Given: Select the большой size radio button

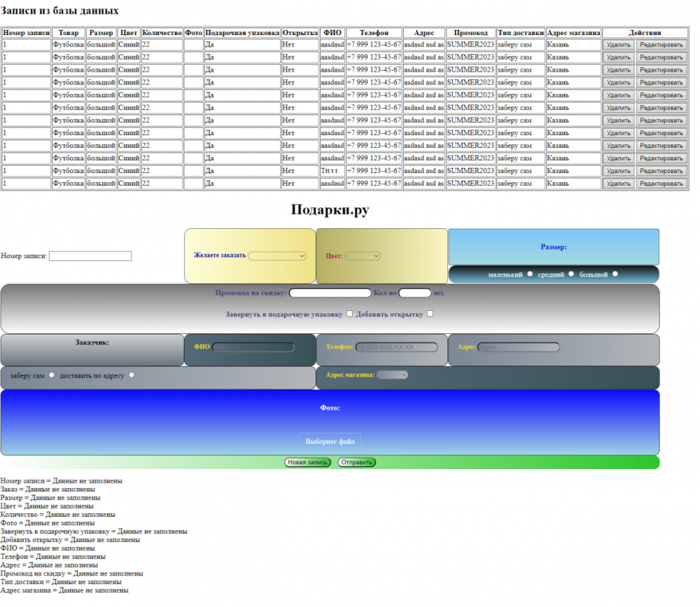Looking at the screenshot, I should coord(615,274).
